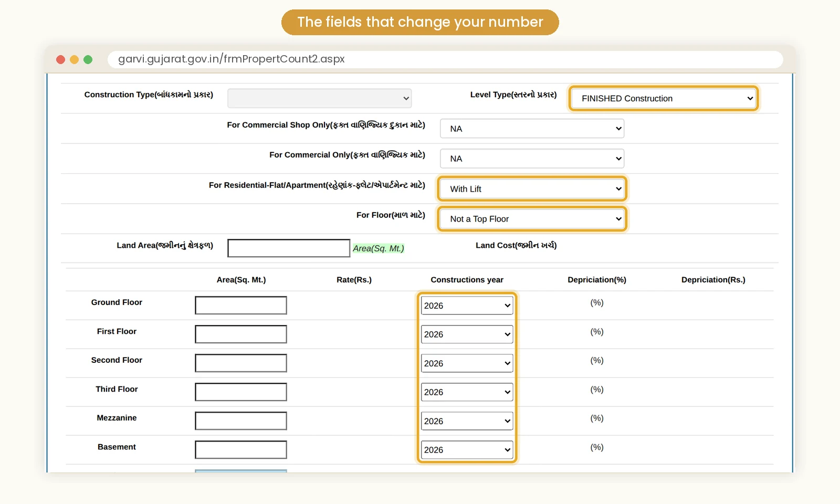Click the red close window dot
The image size is (840, 504).
coord(60,59)
